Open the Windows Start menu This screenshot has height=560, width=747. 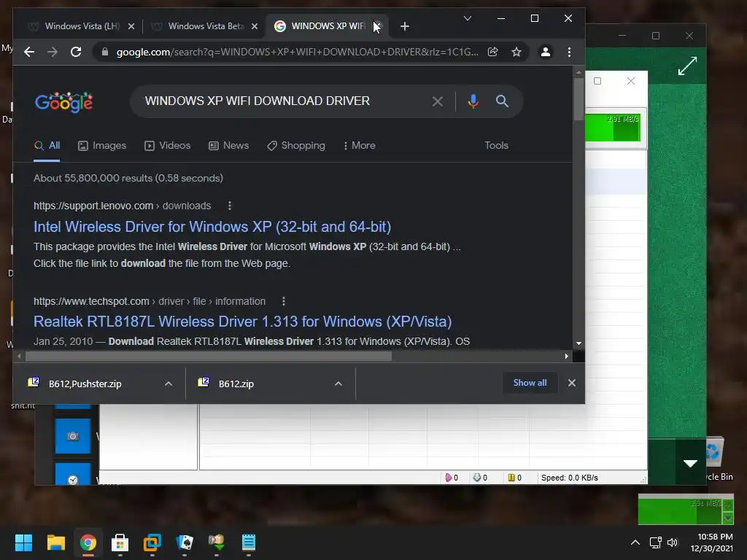coord(23,542)
